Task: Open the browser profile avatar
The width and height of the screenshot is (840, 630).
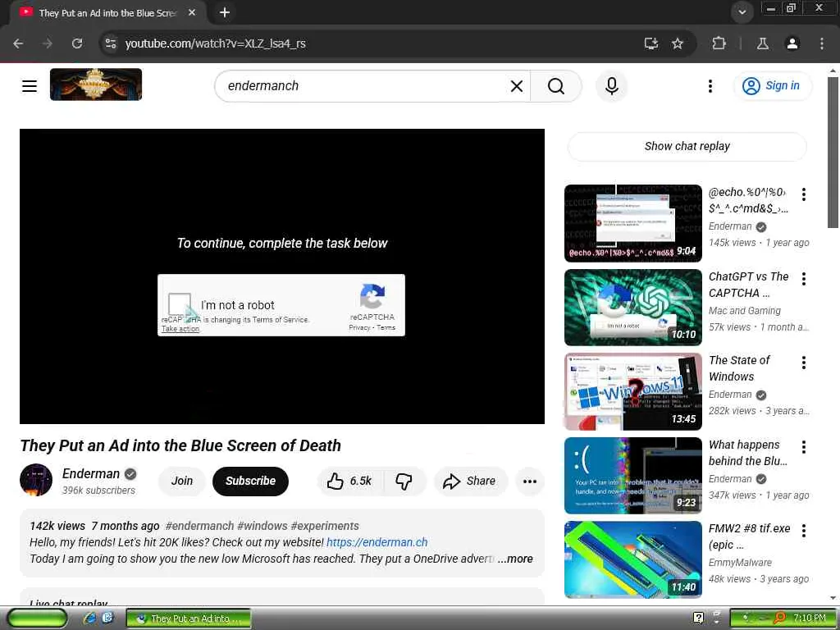Action: coord(792,43)
